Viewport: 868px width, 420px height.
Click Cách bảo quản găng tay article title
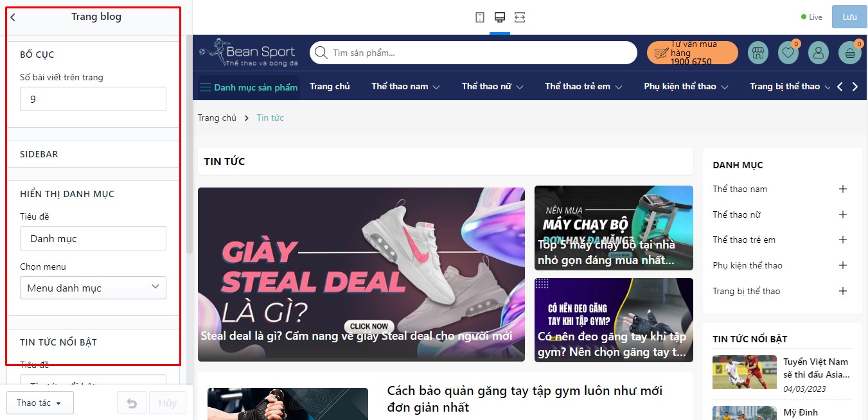[x=525, y=399]
